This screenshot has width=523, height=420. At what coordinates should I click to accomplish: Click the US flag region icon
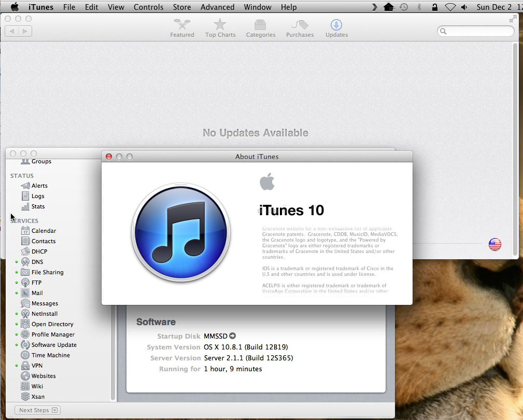click(494, 244)
